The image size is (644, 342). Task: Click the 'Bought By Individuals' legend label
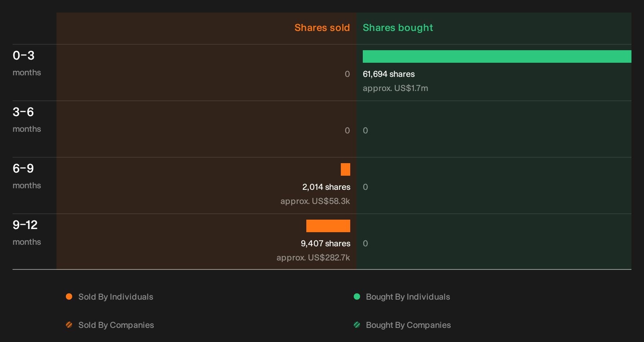[408, 297]
